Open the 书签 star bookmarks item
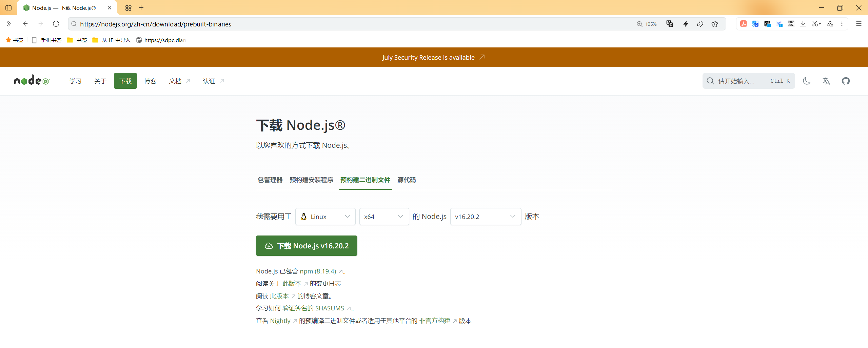 coord(14,40)
